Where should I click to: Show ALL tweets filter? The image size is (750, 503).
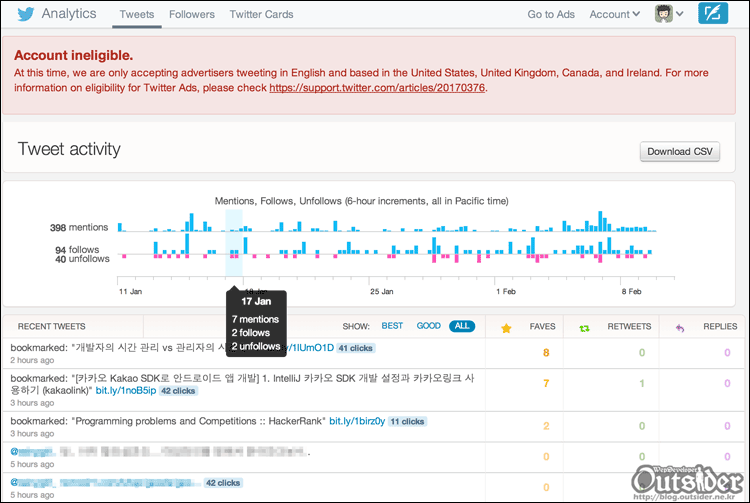click(x=462, y=326)
